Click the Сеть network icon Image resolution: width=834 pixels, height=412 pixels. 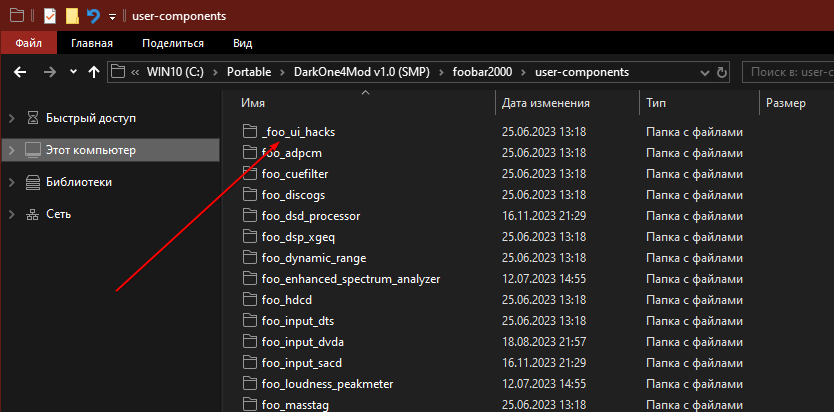(x=32, y=214)
